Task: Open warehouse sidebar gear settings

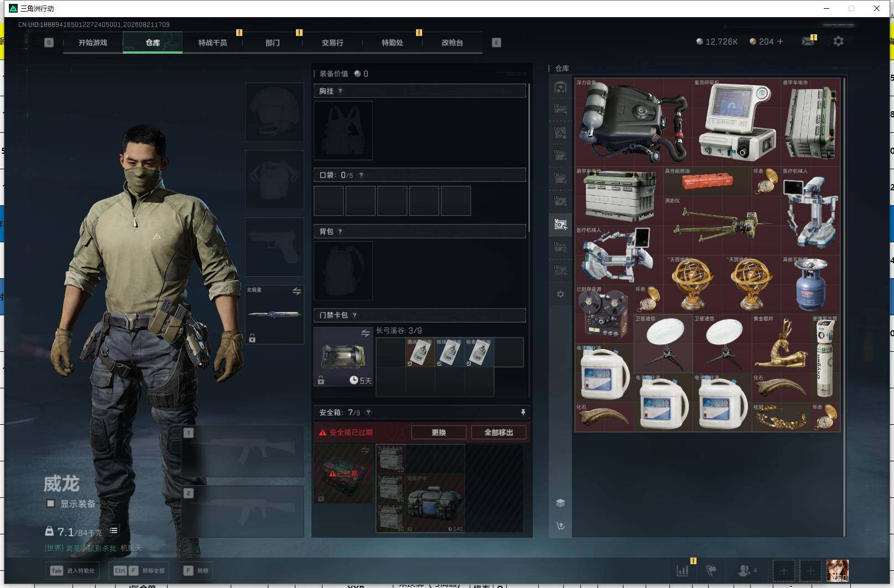Action: point(560,294)
